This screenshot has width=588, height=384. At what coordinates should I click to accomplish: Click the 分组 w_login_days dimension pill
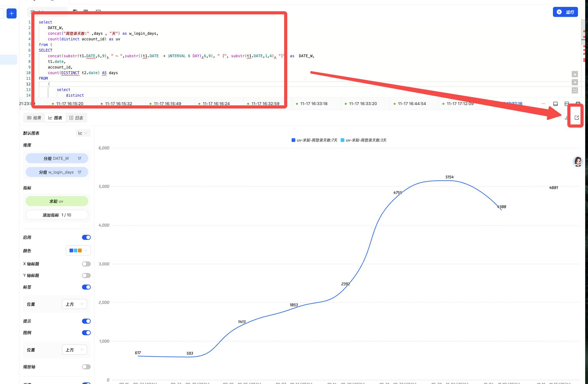click(x=57, y=172)
